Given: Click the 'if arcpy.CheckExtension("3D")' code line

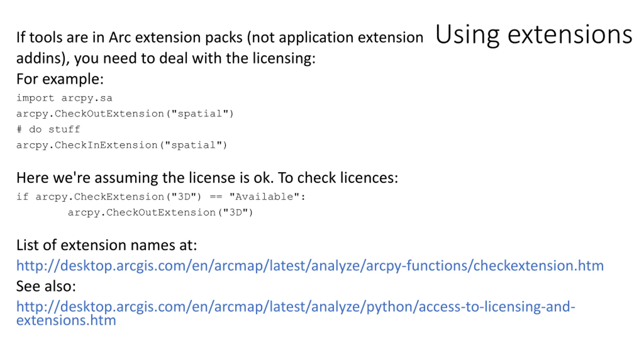Looking at the screenshot, I should pyautogui.click(x=161, y=197).
